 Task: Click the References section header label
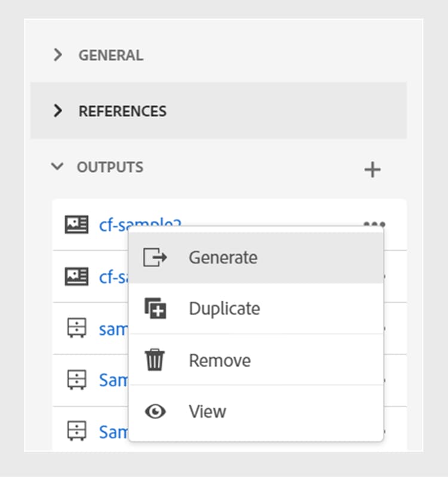coord(122,111)
